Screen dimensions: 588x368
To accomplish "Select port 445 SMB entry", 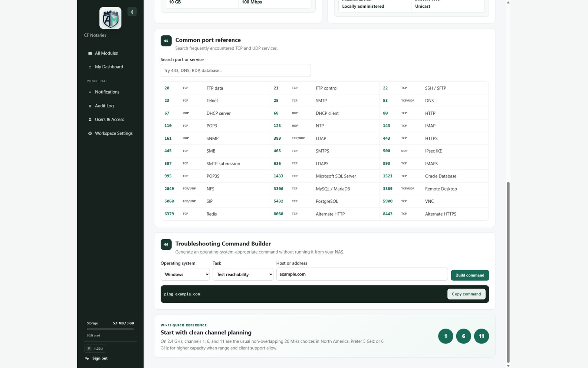I will pyautogui.click(x=216, y=151).
